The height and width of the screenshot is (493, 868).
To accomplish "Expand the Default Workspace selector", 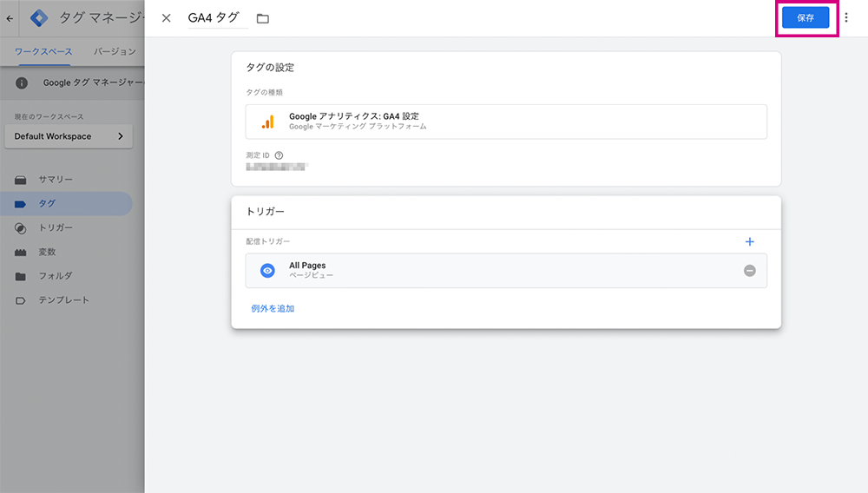I will (x=69, y=136).
